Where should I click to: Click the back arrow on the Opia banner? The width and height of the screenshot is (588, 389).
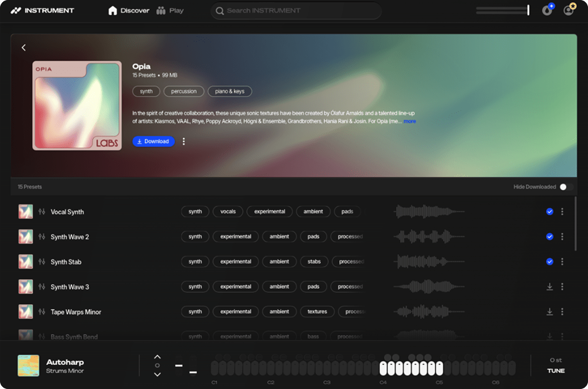coord(24,47)
